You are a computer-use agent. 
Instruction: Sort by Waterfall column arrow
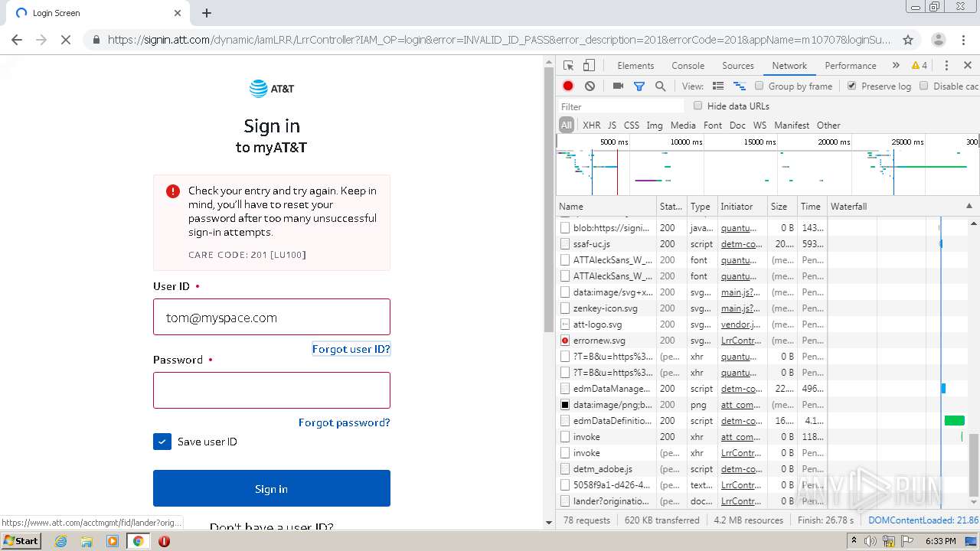[x=969, y=207]
